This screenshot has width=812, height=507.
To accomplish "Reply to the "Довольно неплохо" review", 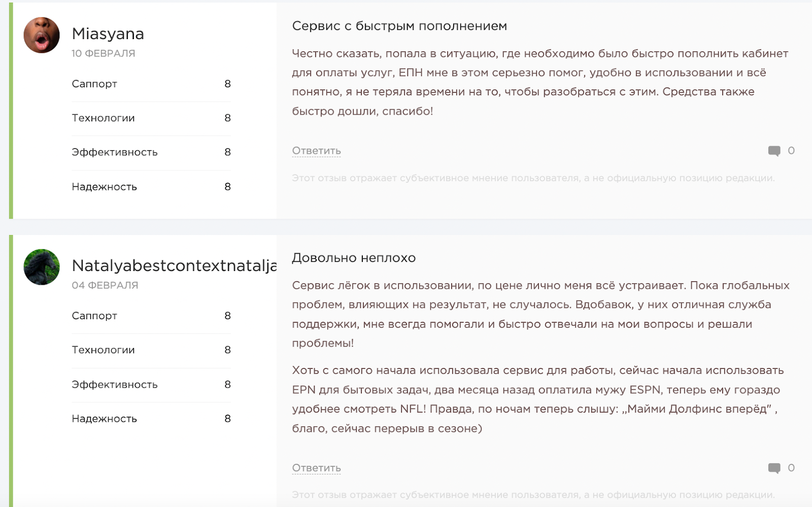I will pos(316,468).
